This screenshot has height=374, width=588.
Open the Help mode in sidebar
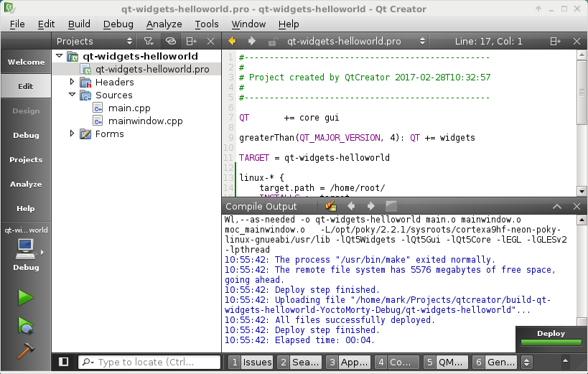pos(26,208)
